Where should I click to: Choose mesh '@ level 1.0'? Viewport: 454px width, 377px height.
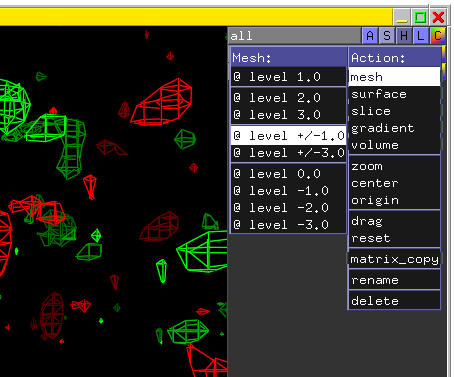[289, 77]
